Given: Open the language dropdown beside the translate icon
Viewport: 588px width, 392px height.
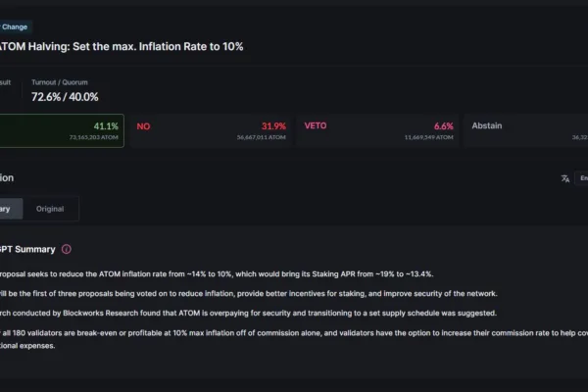Looking at the screenshot, I should [581, 178].
